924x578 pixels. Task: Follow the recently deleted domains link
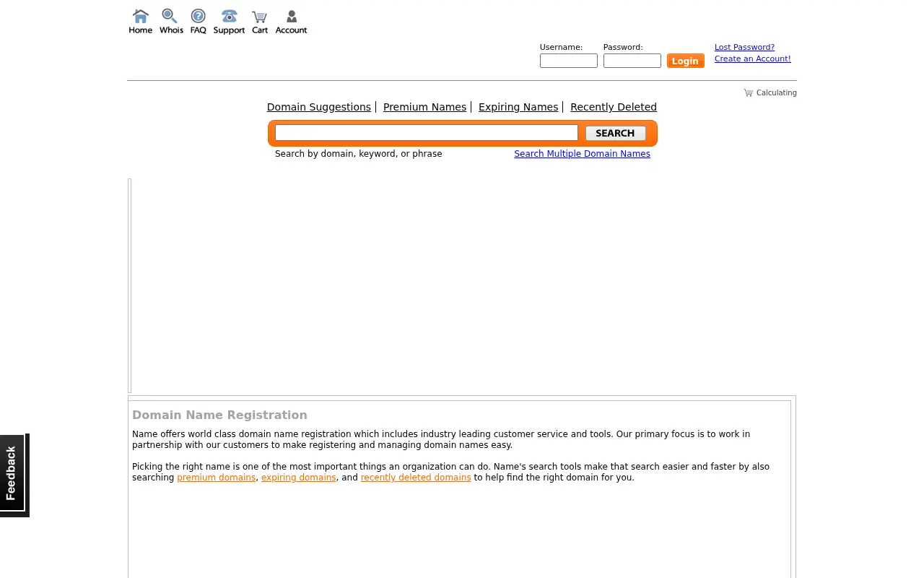(x=416, y=478)
